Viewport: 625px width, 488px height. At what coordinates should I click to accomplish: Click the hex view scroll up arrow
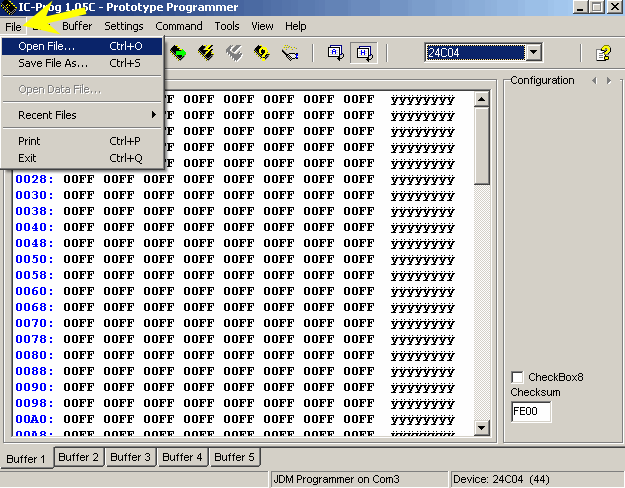482,99
